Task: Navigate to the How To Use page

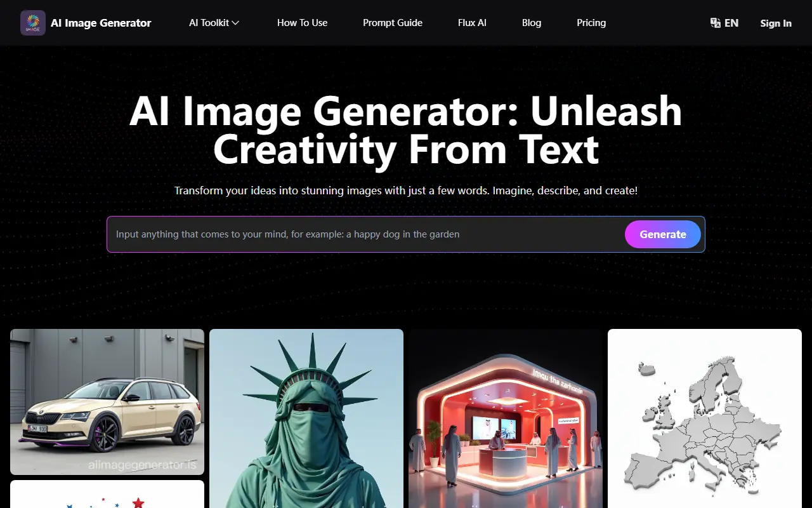Action: point(302,22)
